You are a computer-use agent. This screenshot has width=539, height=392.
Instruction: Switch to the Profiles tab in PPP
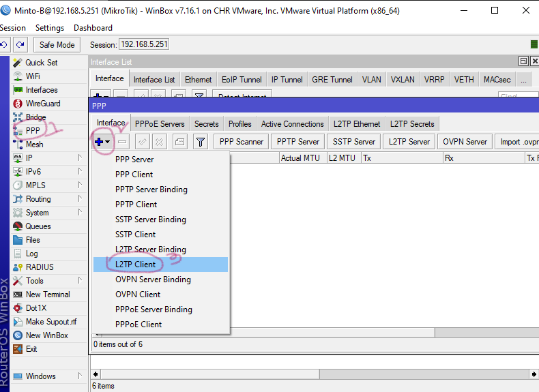[x=240, y=124]
